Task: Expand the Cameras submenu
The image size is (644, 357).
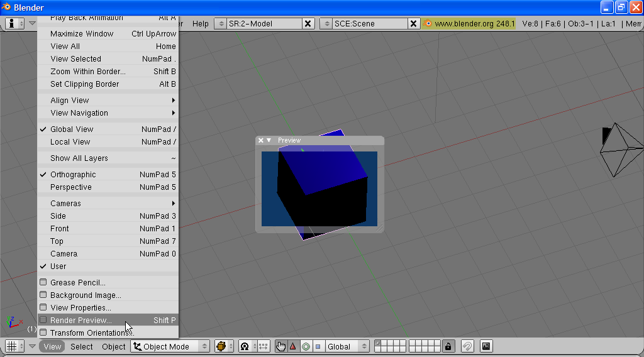Action: point(108,204)
